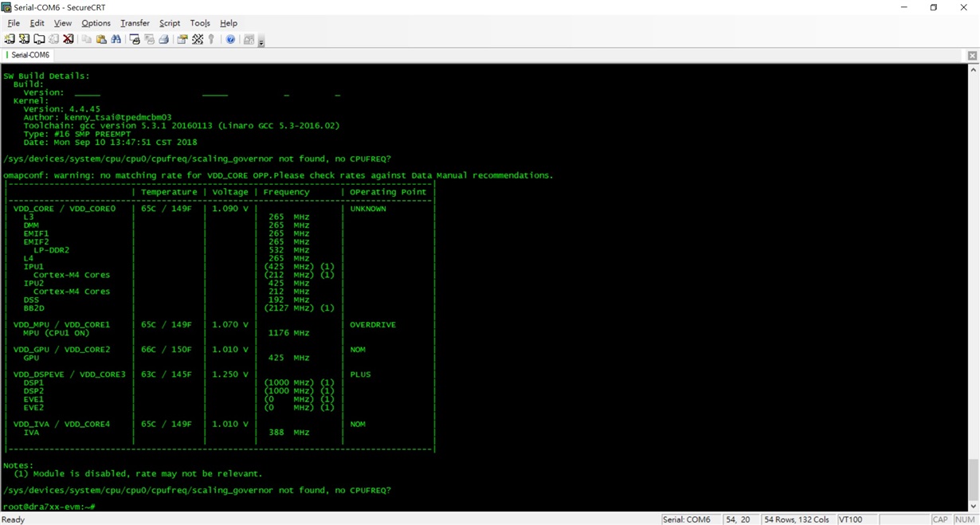Image resolution: width=980 pixels, height=525 pixels.
Task: Click the Quick Connect lightning icon
Action: tap(24, 39)
